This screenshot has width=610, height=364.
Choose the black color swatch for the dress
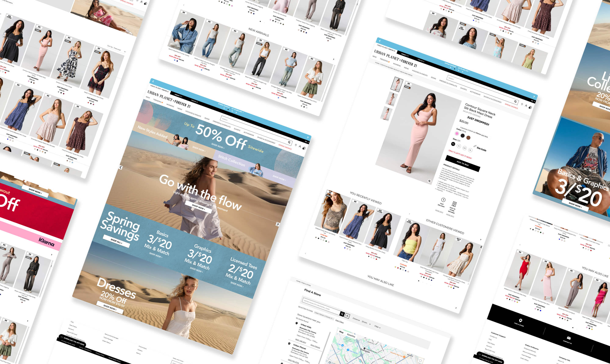[x=462, y=136]
